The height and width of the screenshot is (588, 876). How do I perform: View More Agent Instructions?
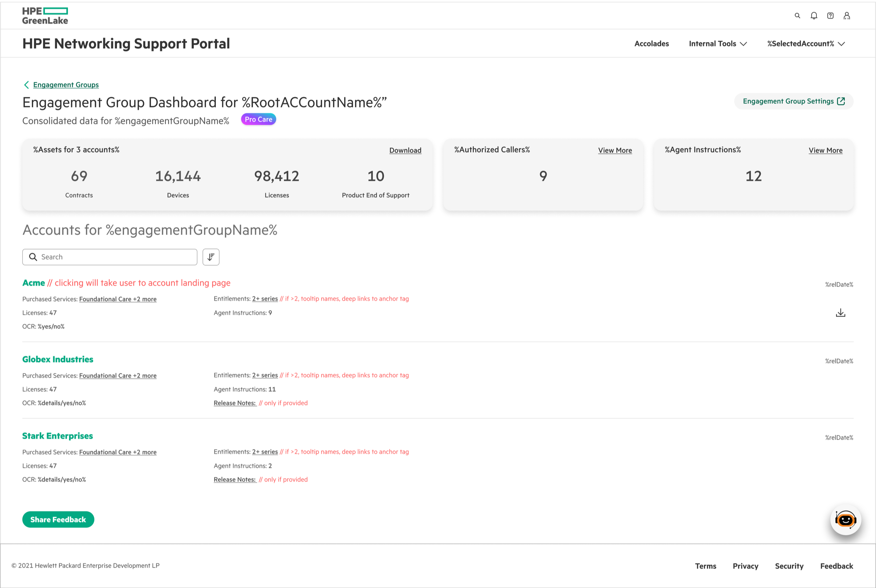click(825, 150)
